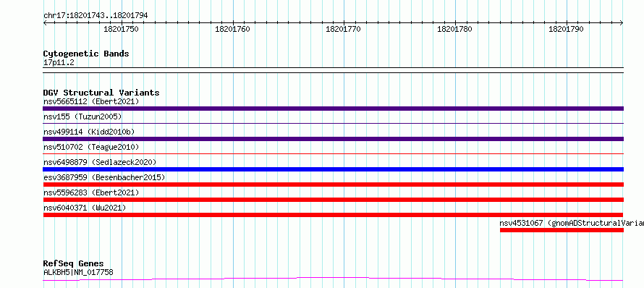This screenshot has height=288, width=644.
Task: Open variant label nsv6498879 (Sedlazeck2020)
Action: pos(100,162)
